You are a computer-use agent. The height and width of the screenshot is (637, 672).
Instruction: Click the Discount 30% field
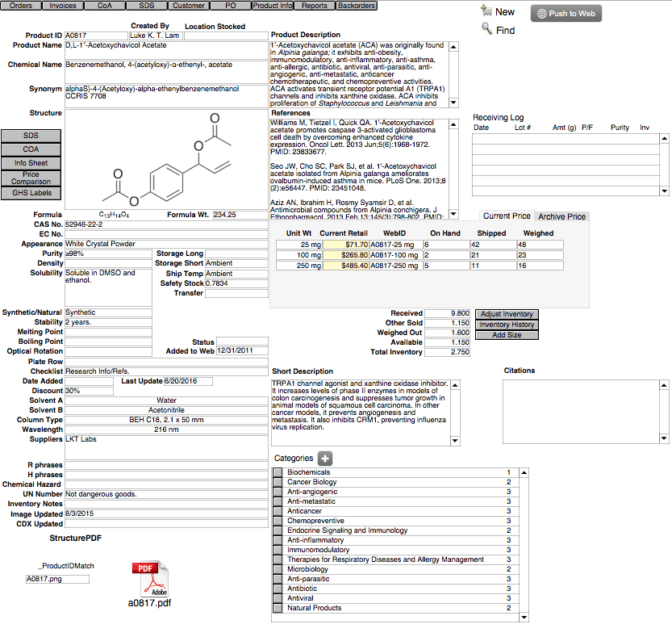click(x=89, y=391)
